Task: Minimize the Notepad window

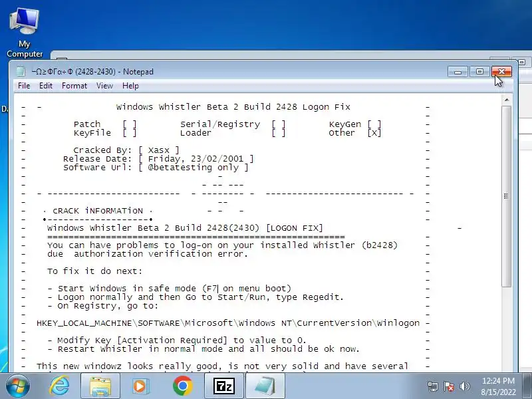Action: (x=458, y=72)
